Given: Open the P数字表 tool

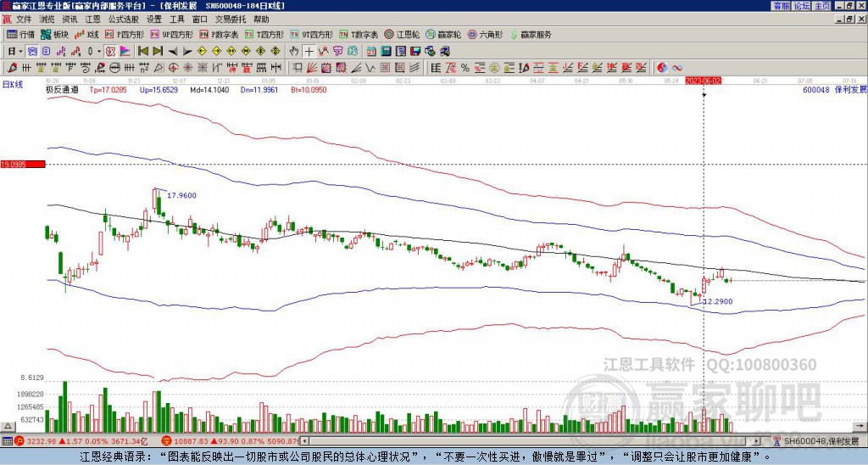Looking at the screenshot, I should pos(220,34).
